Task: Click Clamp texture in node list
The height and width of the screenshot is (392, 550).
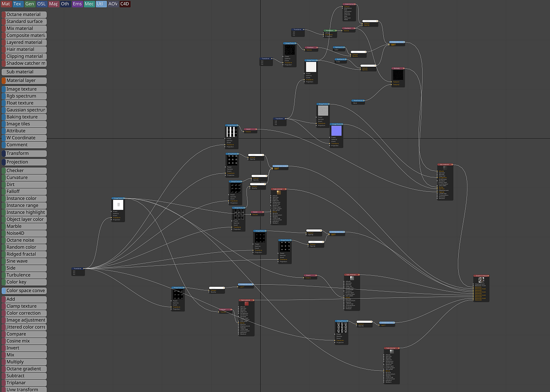Action: tap(24, 306)
